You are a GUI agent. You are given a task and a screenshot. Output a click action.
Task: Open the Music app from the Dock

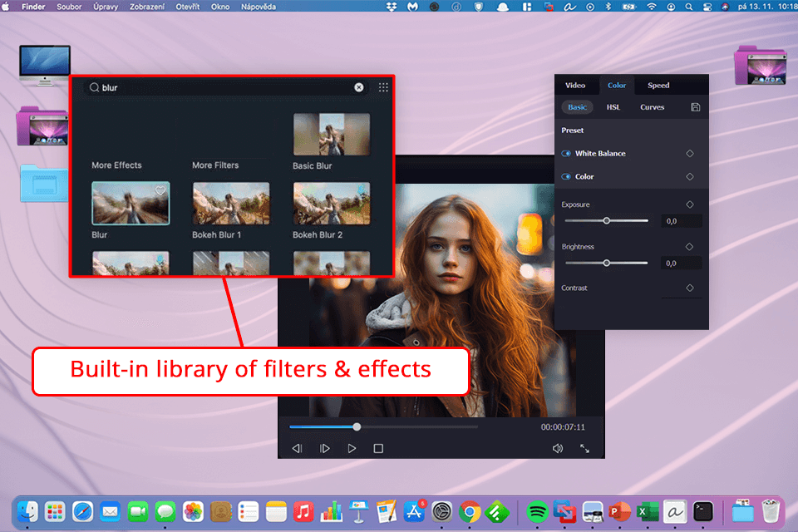303,512
